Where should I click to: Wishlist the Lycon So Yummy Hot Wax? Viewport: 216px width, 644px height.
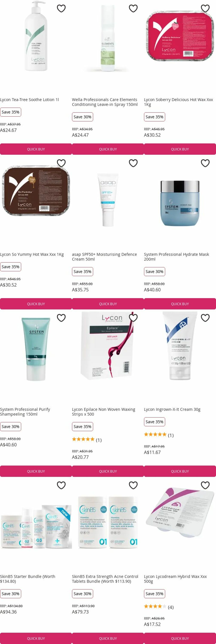[x=61, y=163]
